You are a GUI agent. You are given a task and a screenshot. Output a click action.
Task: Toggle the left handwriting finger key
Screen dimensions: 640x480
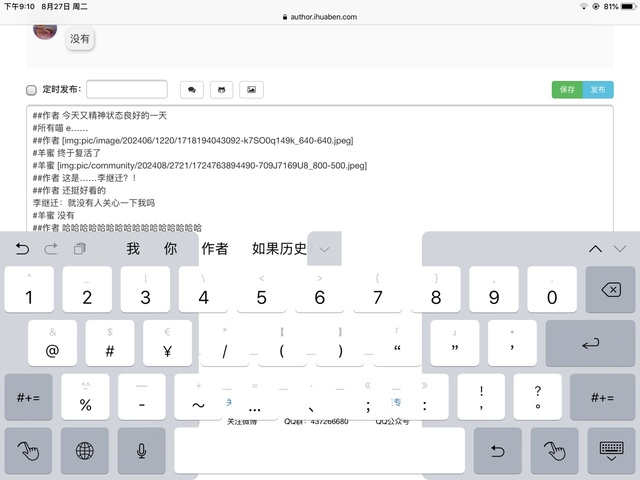(28, 451)
